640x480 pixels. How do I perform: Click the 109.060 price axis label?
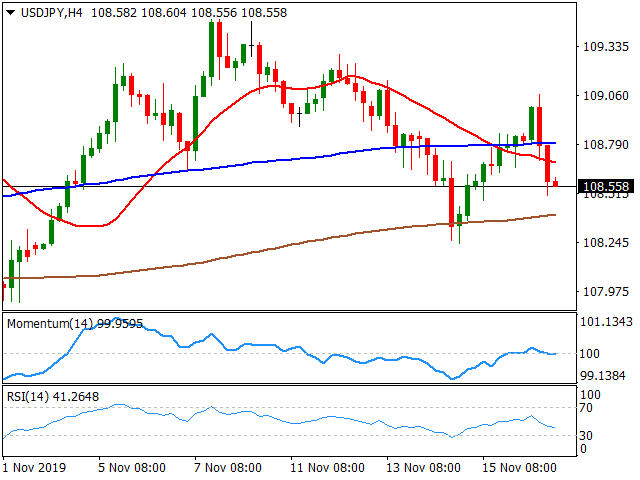pos(606,96)
